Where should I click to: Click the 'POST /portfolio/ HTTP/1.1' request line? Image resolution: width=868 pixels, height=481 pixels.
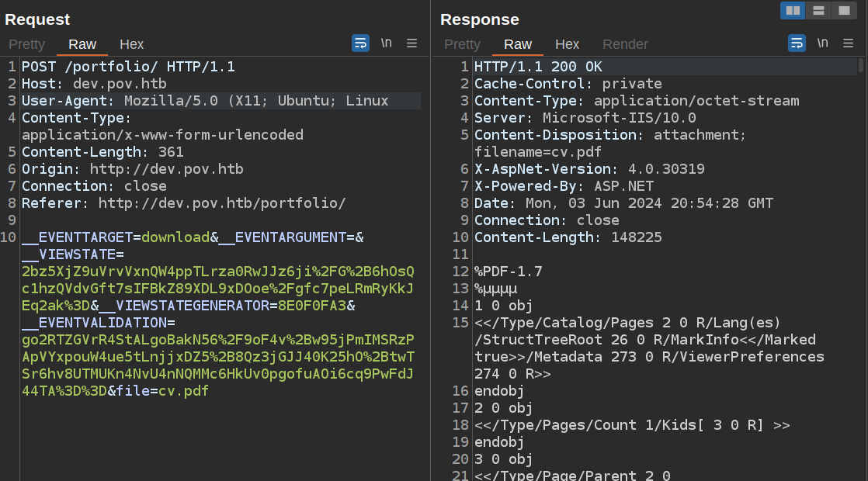tap(128, 67)
